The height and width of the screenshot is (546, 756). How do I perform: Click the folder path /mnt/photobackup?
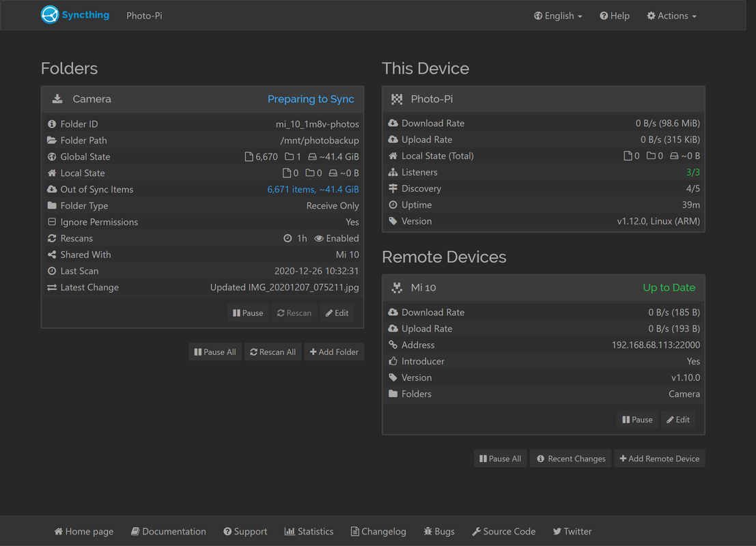click(320, 140)
